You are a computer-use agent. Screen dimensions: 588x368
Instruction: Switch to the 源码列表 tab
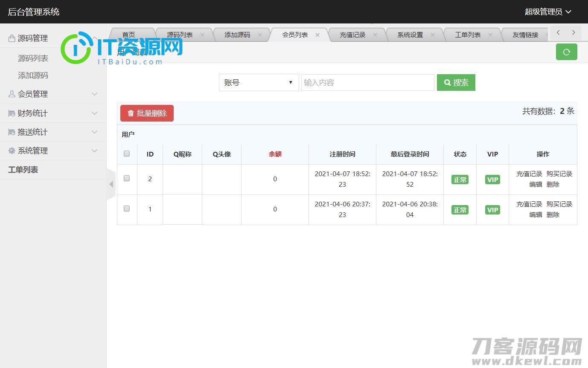tap(180, 35)
